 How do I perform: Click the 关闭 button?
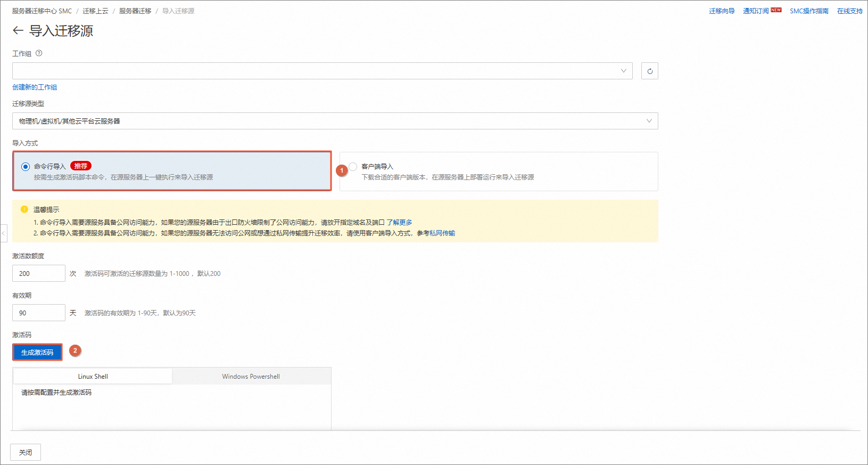pyautogui.click(x=26, y=452)
